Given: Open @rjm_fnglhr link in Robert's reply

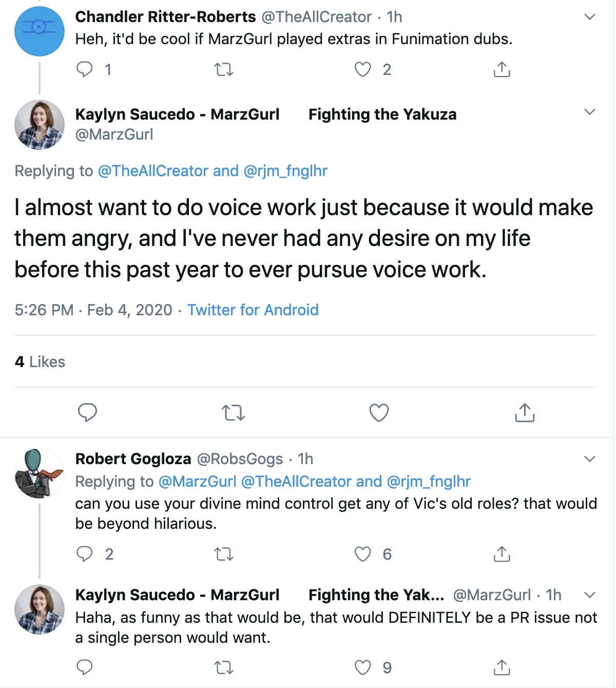Looking at the screenshot, I should [429, 482].
